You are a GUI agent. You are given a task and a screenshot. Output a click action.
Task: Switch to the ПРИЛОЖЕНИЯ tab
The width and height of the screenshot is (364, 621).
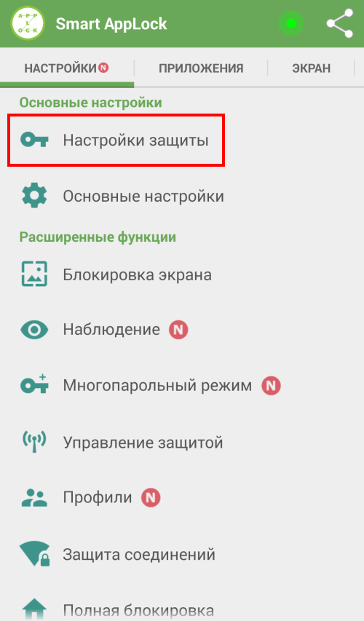(201, 68)
